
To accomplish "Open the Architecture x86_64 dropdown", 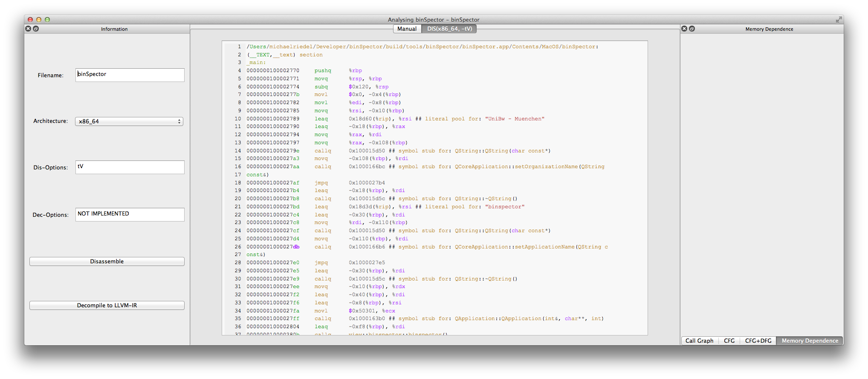I will point(129,121).
